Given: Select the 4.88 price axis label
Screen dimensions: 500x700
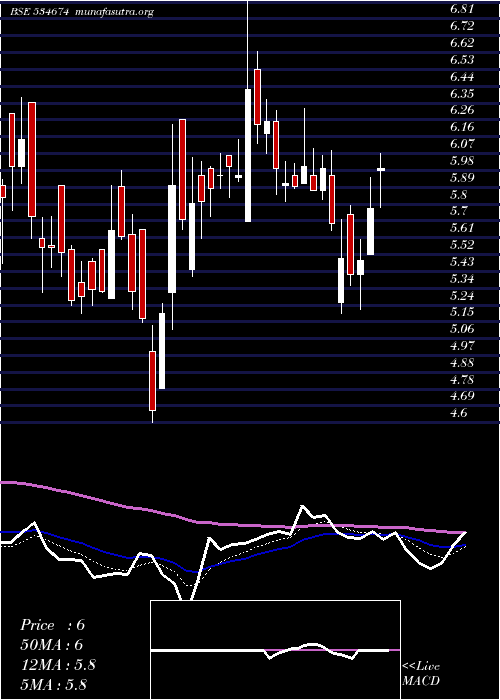Looking at the screenshot, I should [462, 362].
